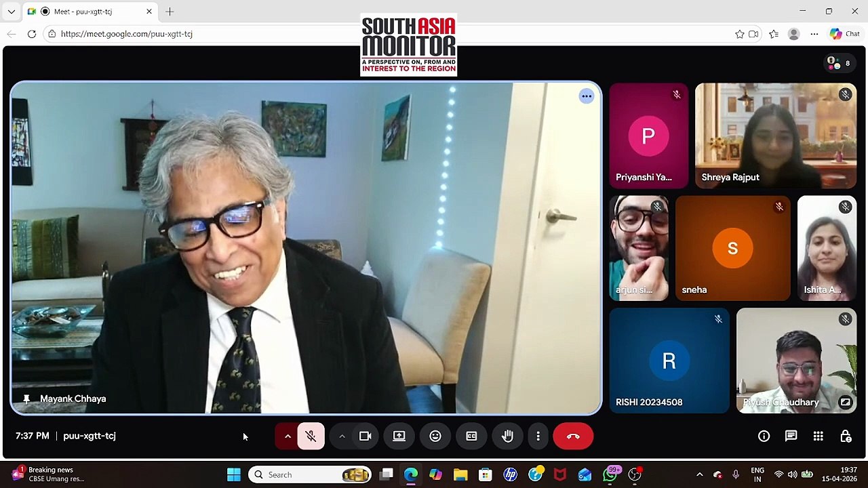This screenshot has height=488, width=868.
Task: Open Copilot Chat in Edge
Action: [845, 34]
